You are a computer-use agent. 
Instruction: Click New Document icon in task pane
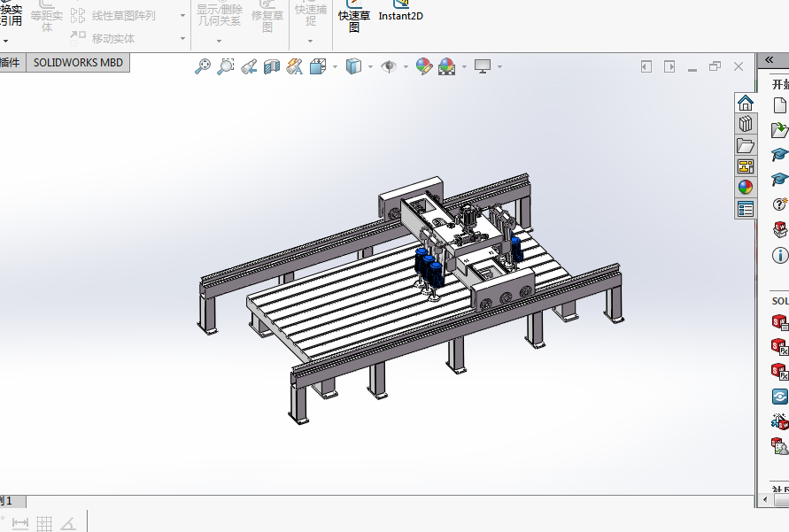[779, 105]
